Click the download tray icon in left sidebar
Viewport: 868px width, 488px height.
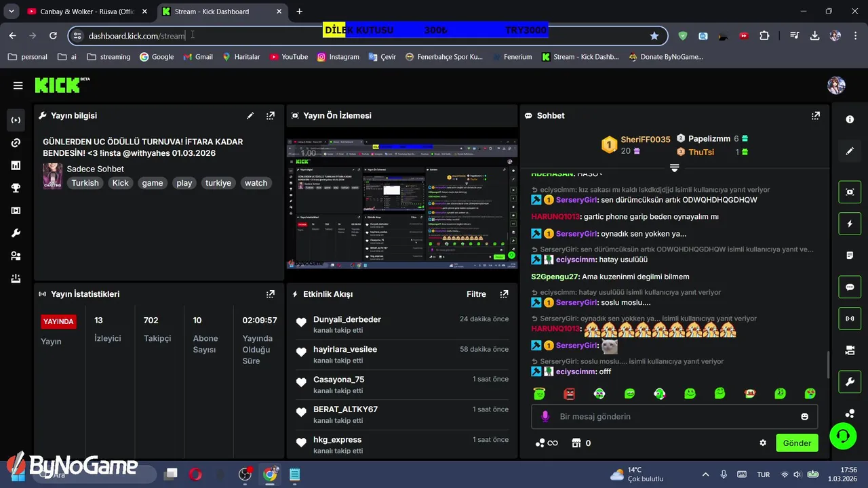(16, 279)
